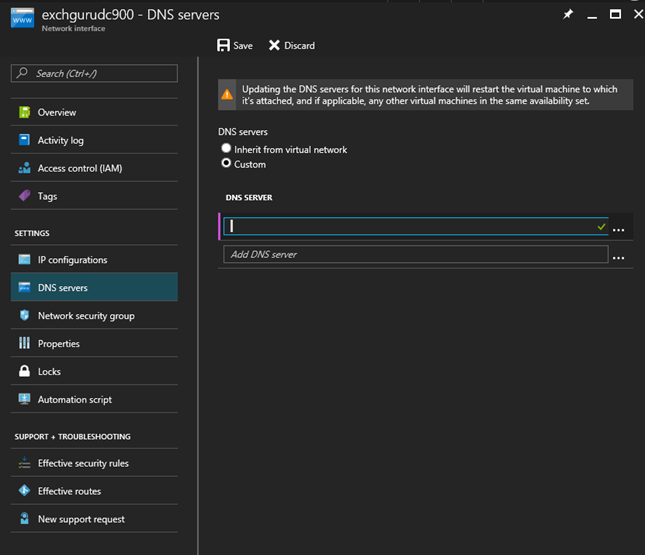The height and width of the screenshot is (555, 645).
Task: Click the DNS SERVER column header
Action: click(x=249, y=197)
